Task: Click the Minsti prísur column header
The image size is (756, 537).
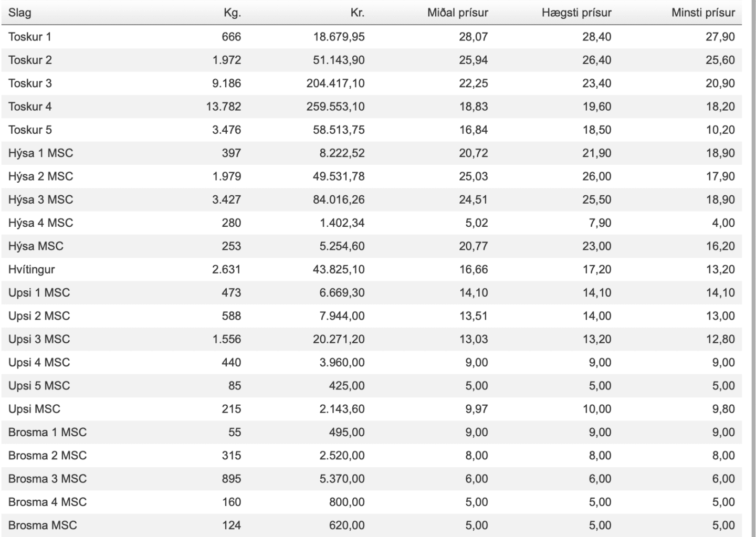Action: 703,13
